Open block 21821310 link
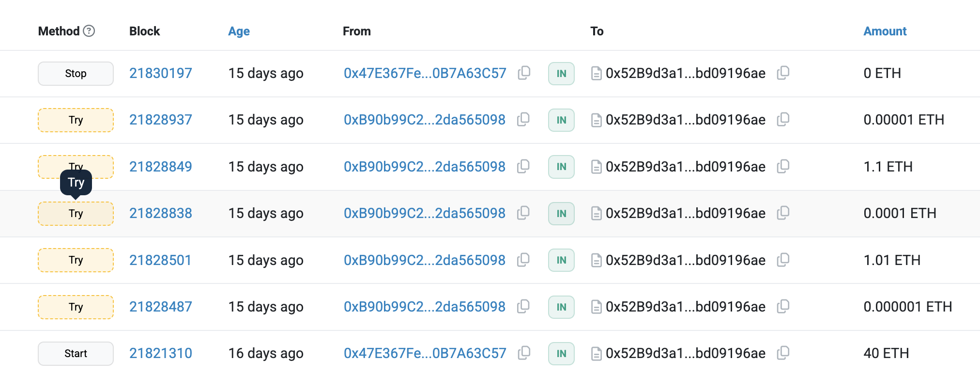The height and width of the screenshot is (375, 980). [x=160, y=353]
